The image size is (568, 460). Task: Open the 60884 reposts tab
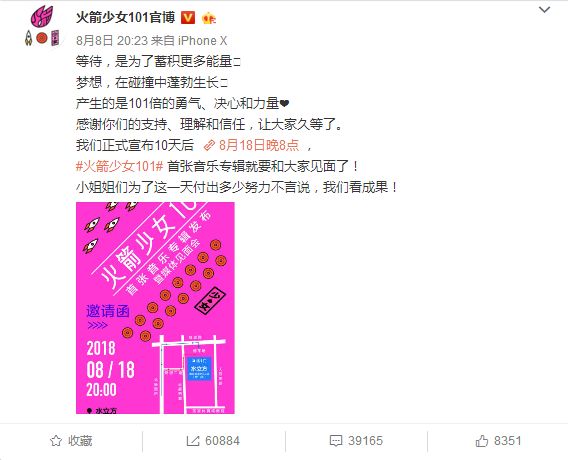[x=213, y=441]
